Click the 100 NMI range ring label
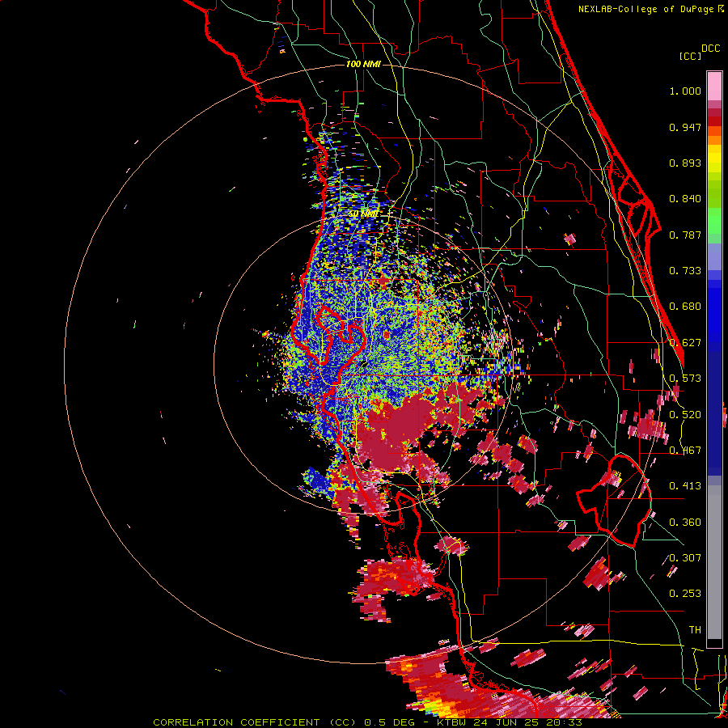728x728 pixels. click(x=363, y=64)
